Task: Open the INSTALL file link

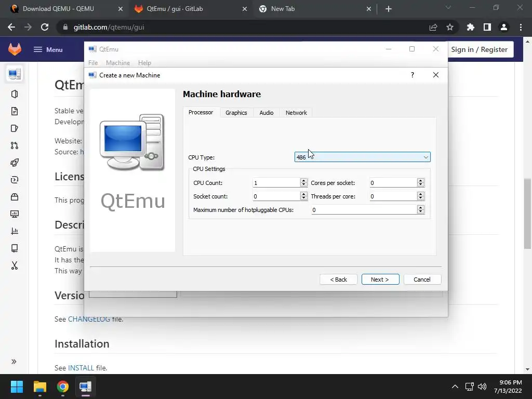Action: tap(81, 368)
